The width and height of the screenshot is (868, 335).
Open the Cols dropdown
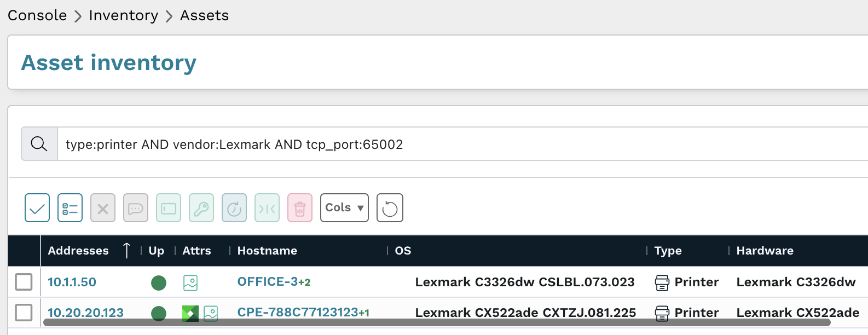[344, 207]
